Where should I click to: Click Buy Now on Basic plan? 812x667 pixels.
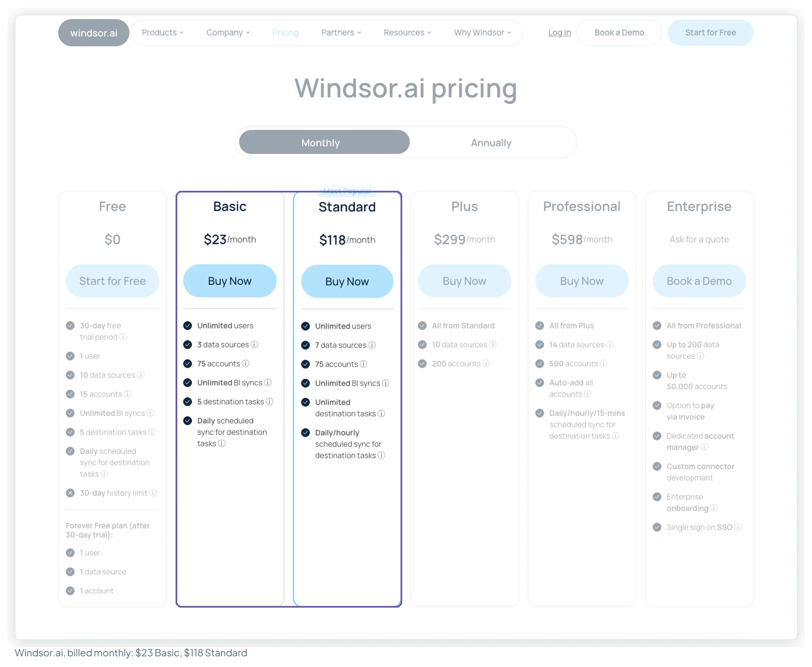click(230, 281)
